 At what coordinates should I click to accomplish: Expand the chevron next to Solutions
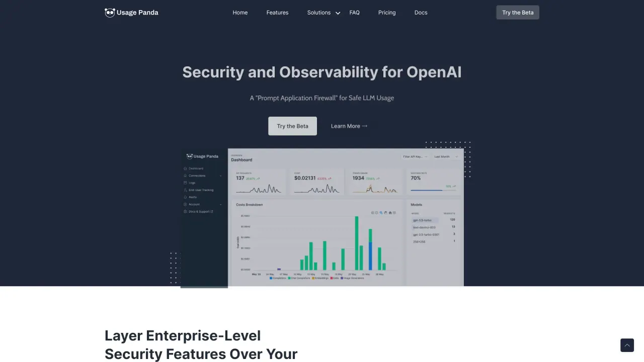tap(338, 13)
